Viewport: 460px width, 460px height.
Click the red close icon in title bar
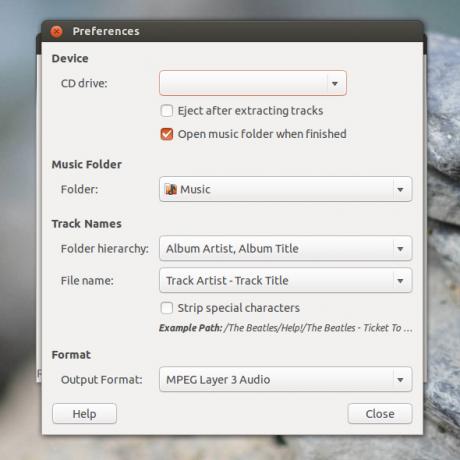click(56, 32)
